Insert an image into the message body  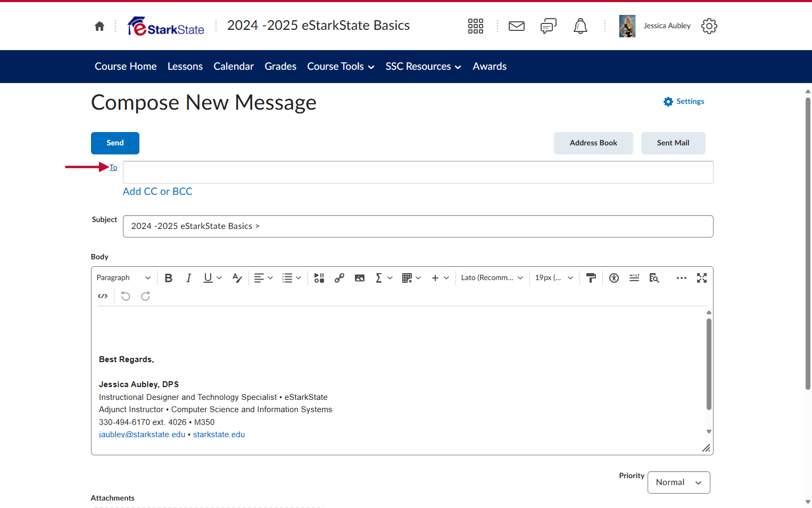(x=360, y=278)
